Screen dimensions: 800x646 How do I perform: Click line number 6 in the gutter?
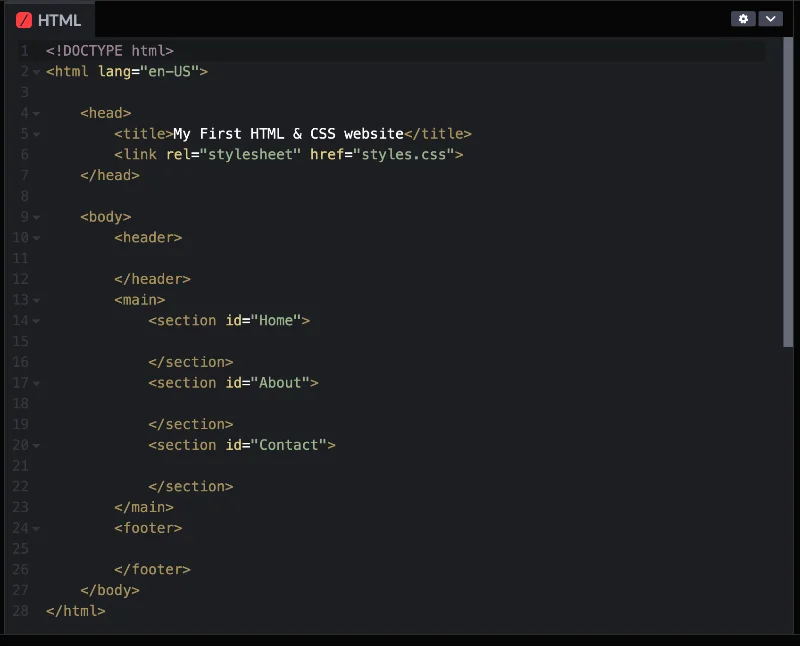[24, 155]
